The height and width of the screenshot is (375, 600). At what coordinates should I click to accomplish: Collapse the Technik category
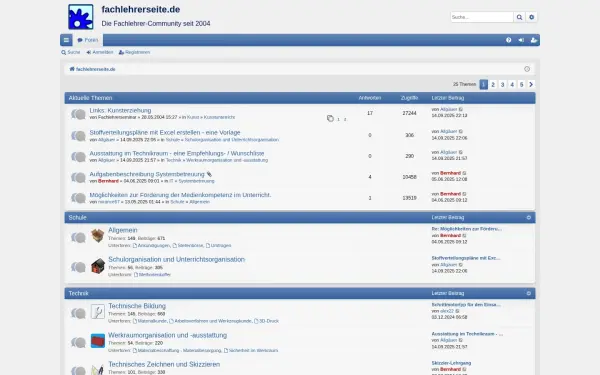click(x=529, y=293)
